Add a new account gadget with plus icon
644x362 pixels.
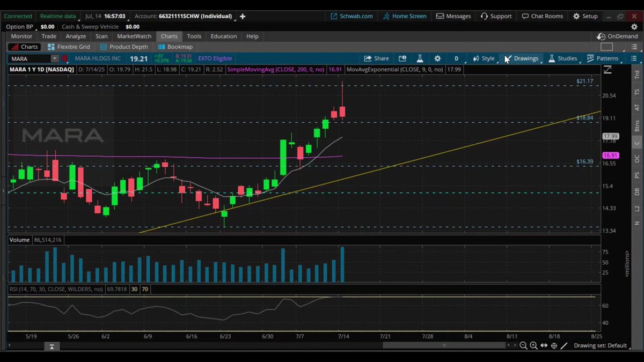[x=243, y=16]
